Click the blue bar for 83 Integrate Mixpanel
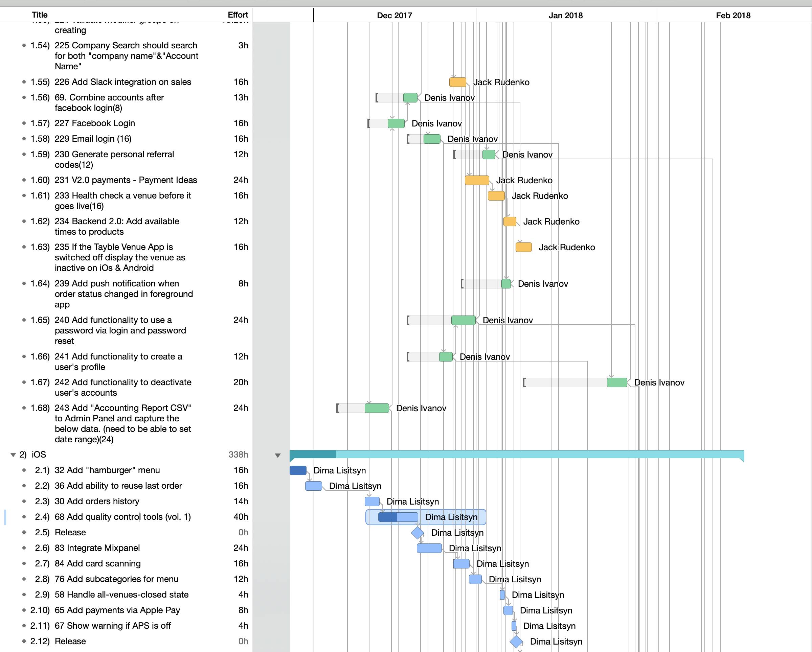Image resolution: width=812 pixels, height=652 pixels. click(x=429, y=548)
